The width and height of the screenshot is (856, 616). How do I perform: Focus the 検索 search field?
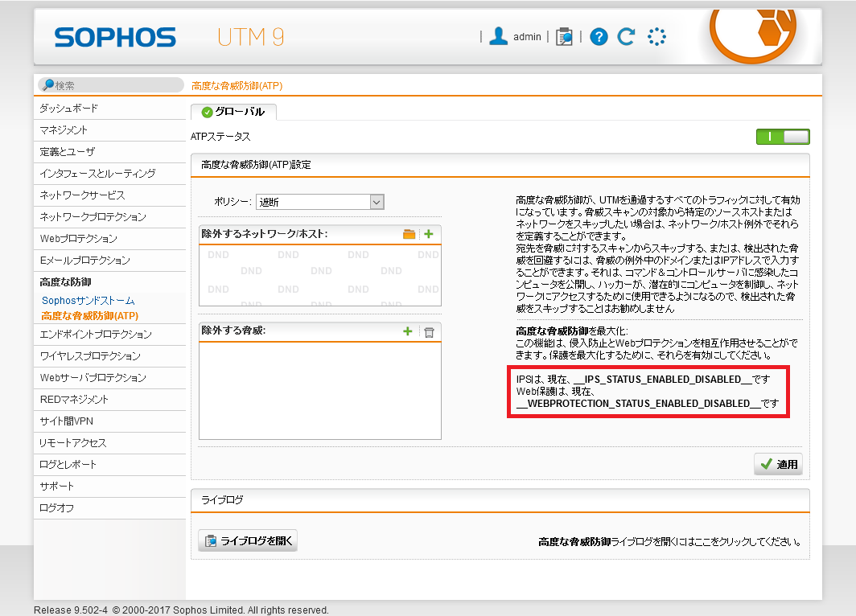tap(111, 85)
